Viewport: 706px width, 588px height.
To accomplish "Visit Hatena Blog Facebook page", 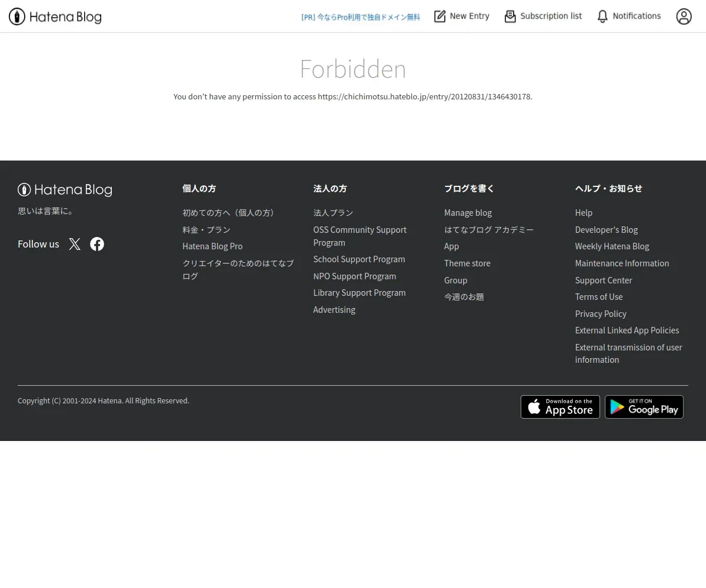I will tap(97, 244).
